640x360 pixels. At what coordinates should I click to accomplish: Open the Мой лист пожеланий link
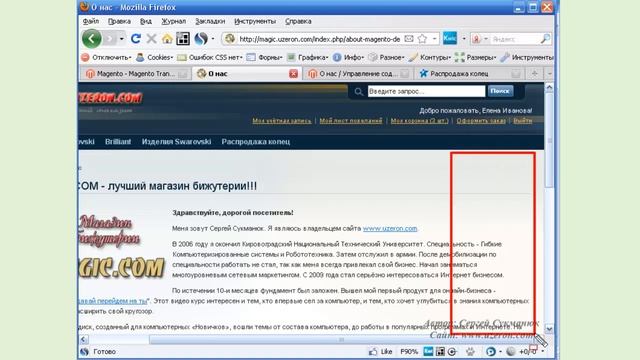[x=351, y=121]
